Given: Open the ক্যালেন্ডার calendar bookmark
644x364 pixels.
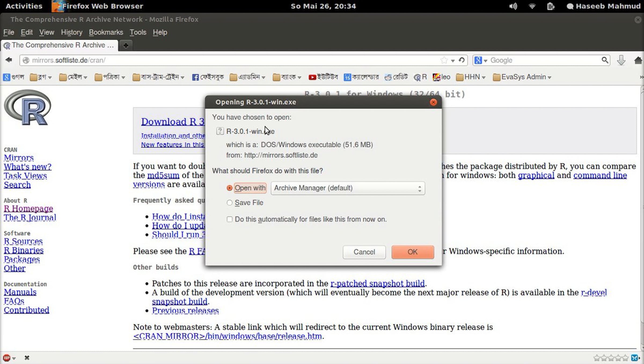Looking at the screenshot, I should [x=361, y=77].
